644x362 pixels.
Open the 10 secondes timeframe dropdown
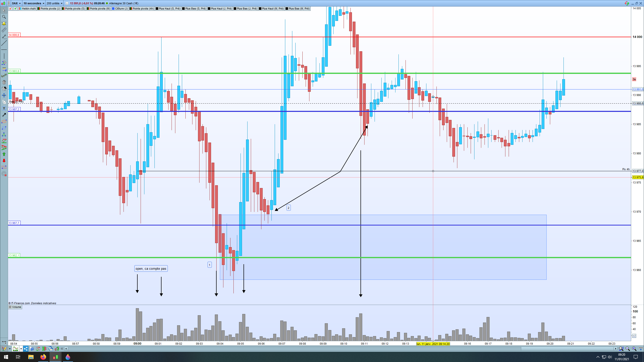34,3
